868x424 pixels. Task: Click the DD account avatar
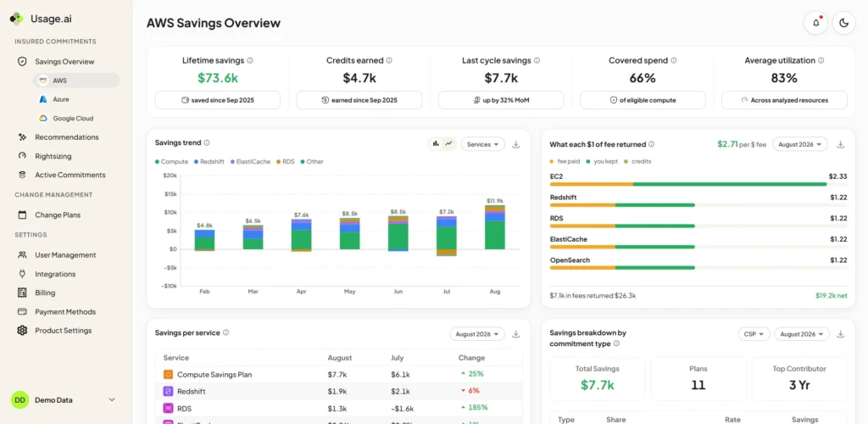click(x=19, y=399)
